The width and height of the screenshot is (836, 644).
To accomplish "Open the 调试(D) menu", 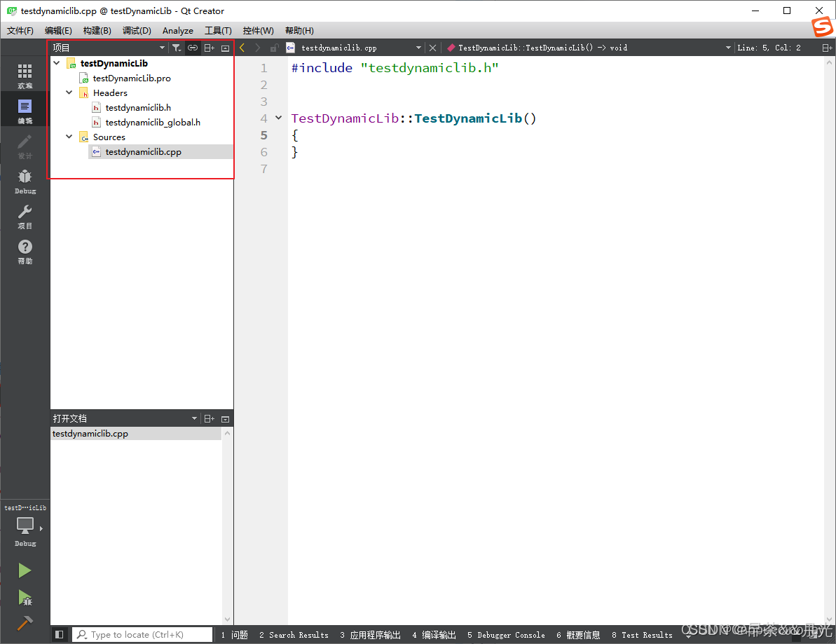I will coord(137,30).
